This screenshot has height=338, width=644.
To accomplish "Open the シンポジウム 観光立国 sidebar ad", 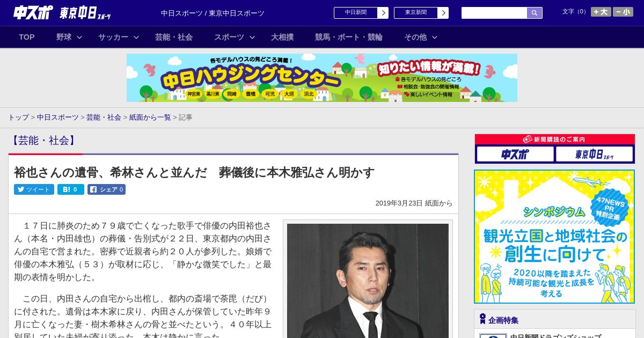I will coord(554,237).
